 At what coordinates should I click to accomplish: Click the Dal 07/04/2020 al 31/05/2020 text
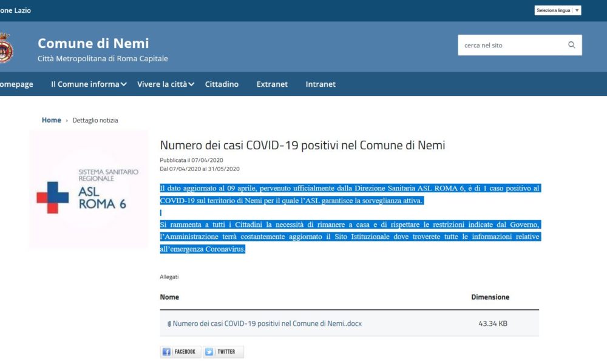pyautogui.click(x=200, y=169)
